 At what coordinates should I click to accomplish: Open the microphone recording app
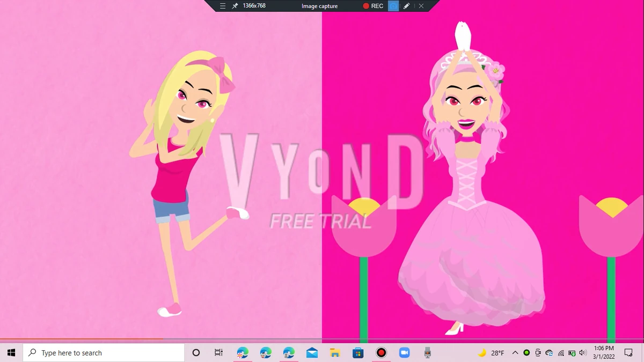[x=427, y=353]
